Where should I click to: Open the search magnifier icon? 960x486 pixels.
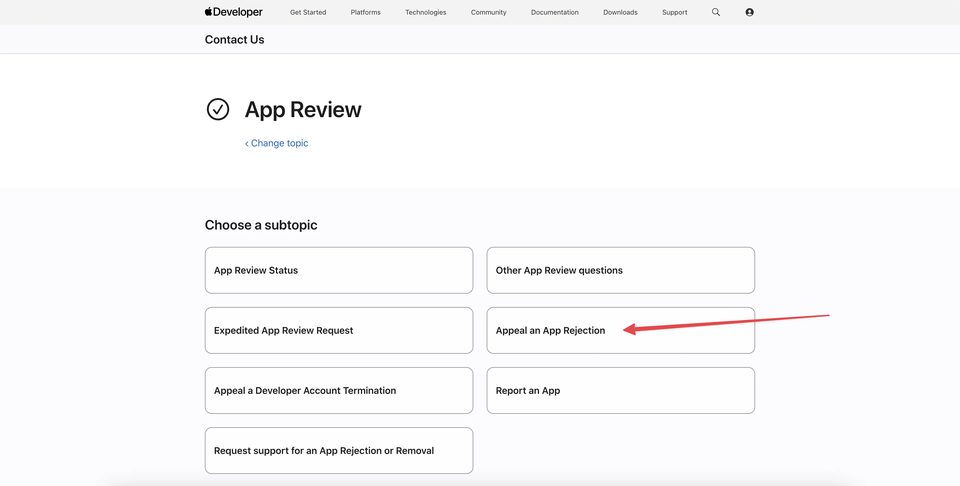[716, 12]
